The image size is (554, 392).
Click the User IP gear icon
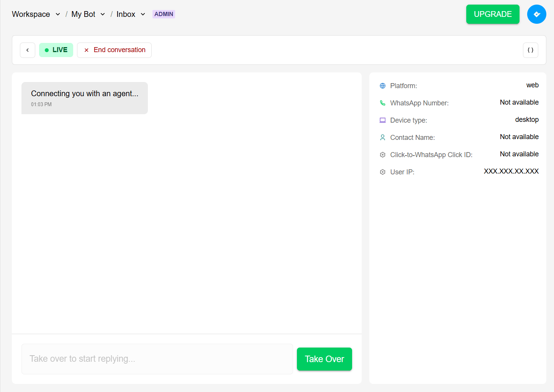pyautogui.click(x=382, y=172)
